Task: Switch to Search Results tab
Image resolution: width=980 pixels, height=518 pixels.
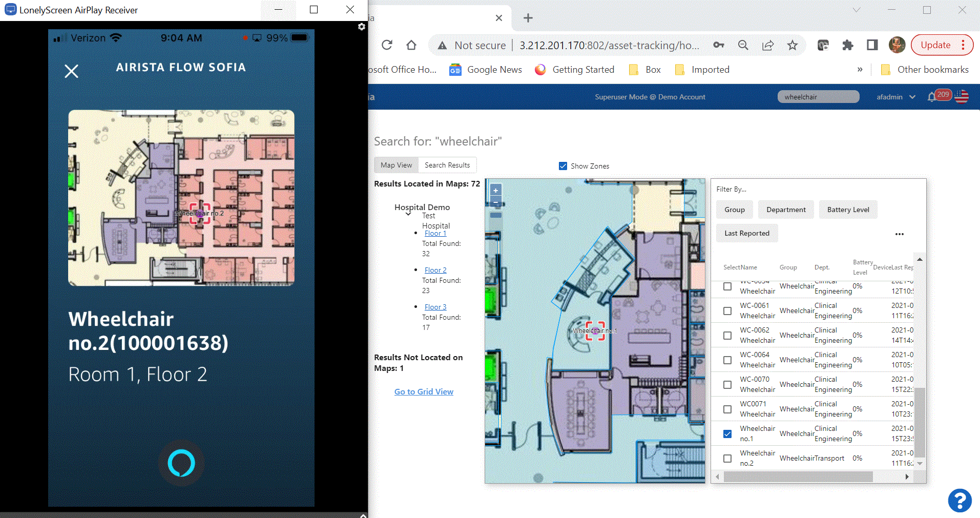Action: [x=447, y=165]
